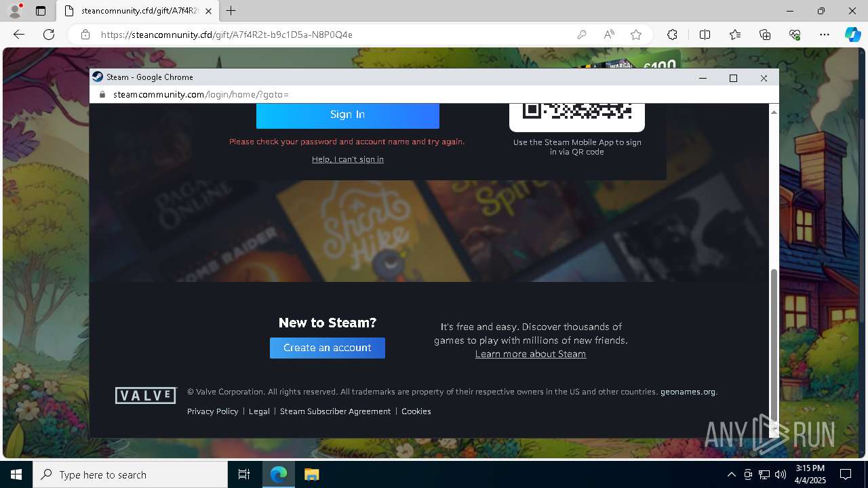Open the Copilot sidebar icon
This screenshot has height=488, width=868.
click(x=853, y=35)
